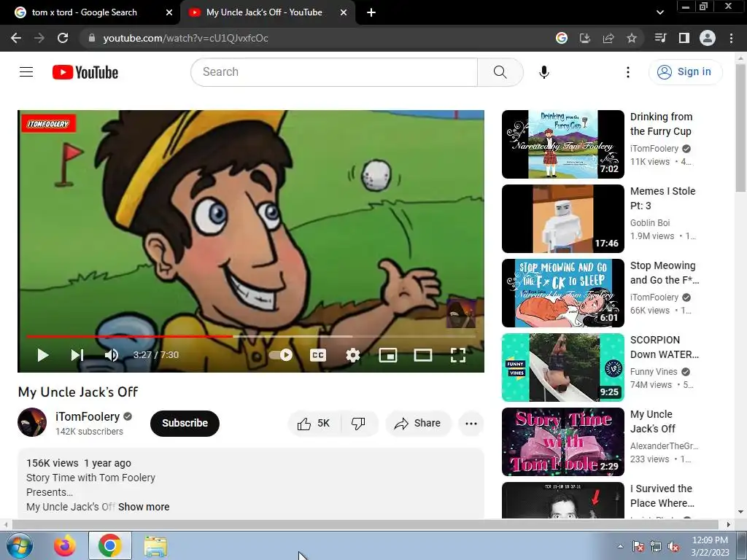Open Stop Meowing and Go video thumbnail

[562, 293]
